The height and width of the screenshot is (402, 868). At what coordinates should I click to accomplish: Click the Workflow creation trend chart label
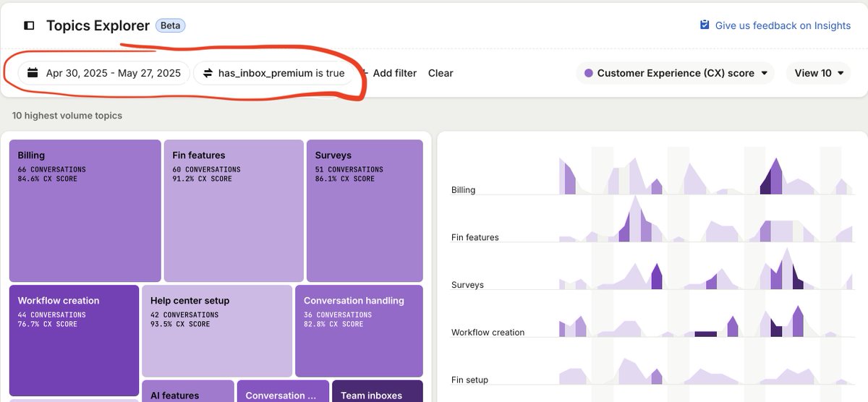tap(488, 333)
